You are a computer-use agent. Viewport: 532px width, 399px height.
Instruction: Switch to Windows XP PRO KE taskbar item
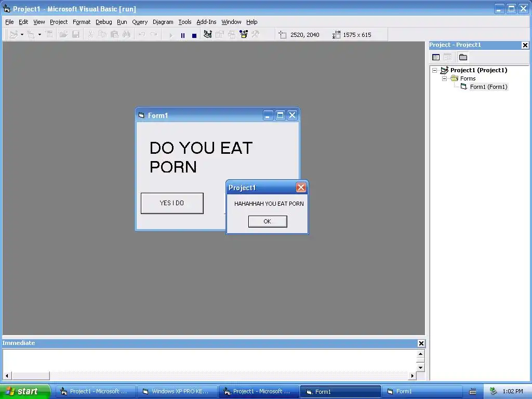pos(177,391)
